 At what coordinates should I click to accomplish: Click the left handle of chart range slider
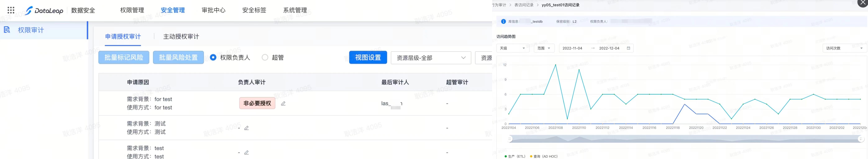pyautogui.click(x=510, y=139)
